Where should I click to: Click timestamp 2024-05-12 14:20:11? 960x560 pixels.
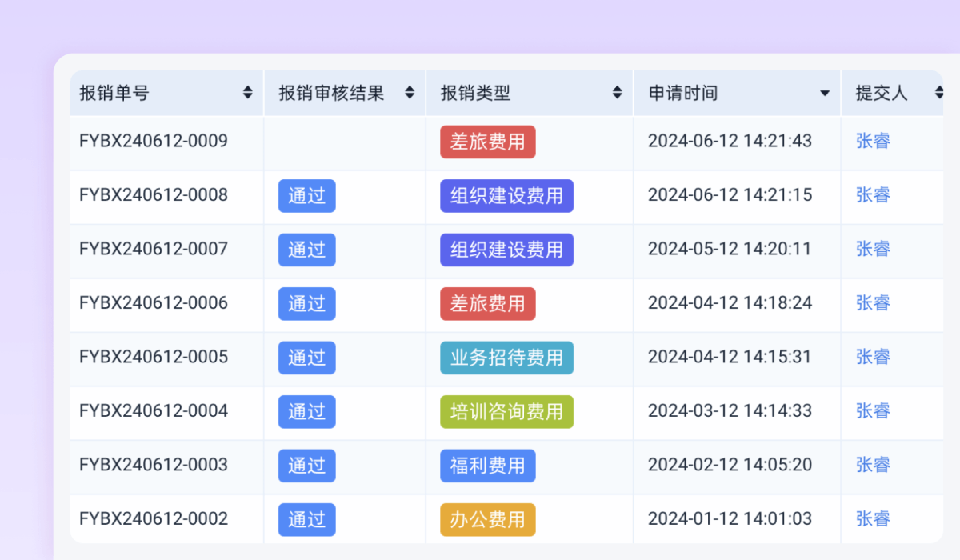(x=730, y=249)
